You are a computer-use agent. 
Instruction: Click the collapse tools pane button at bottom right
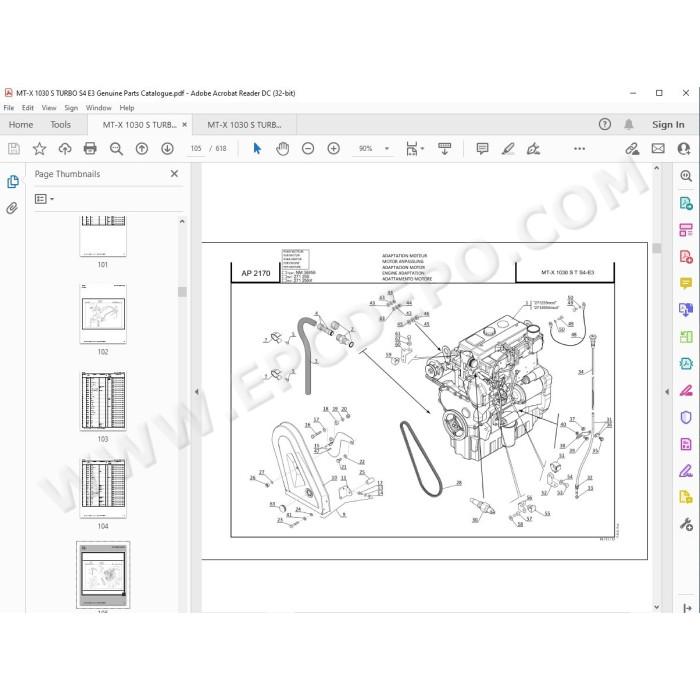pos(687,608)
